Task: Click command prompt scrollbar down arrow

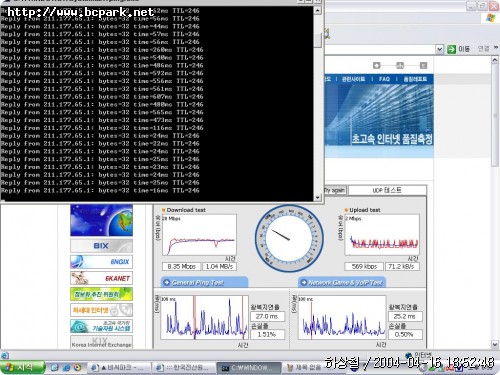Action: coord(318,197)
